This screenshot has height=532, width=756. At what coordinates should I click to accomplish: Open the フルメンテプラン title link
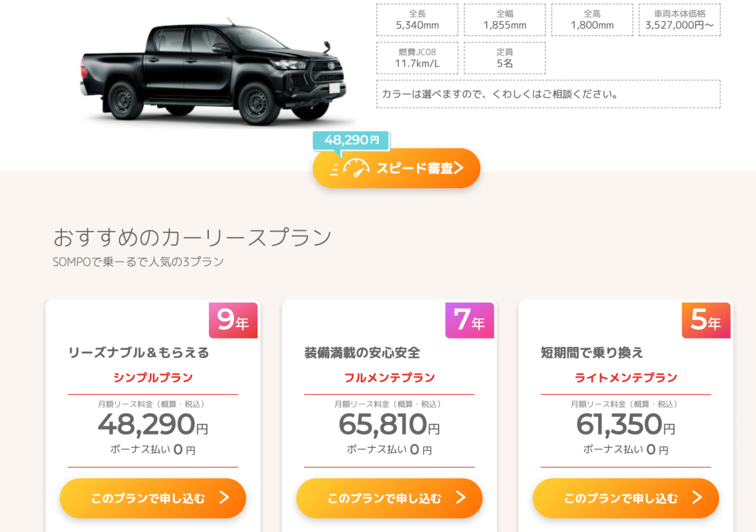389,378
